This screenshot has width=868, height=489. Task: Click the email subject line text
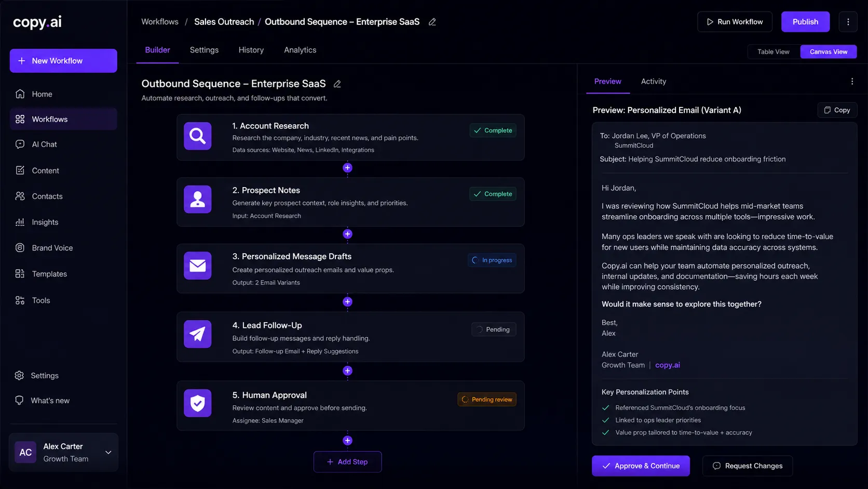click(693, 159)
